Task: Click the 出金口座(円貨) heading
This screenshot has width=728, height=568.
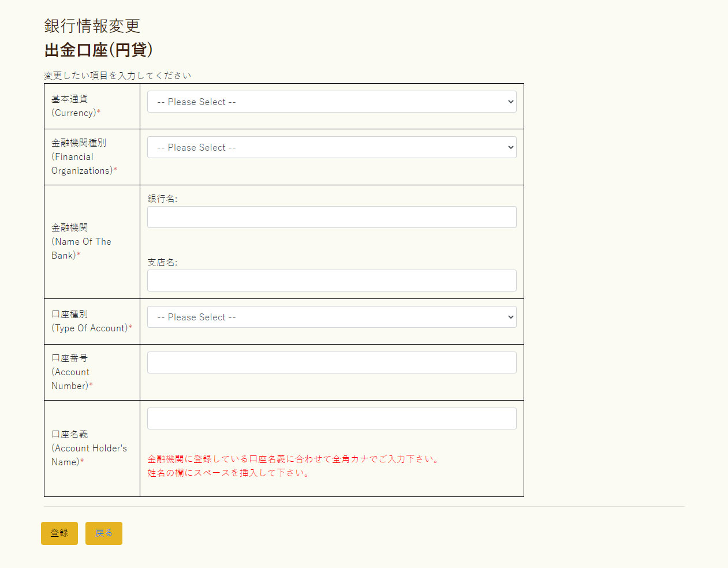Action: point(99,50)
